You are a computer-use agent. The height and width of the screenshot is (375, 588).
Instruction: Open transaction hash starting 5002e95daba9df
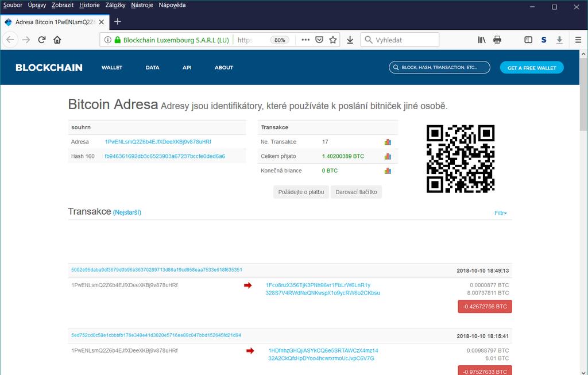[x=157, y=270]
